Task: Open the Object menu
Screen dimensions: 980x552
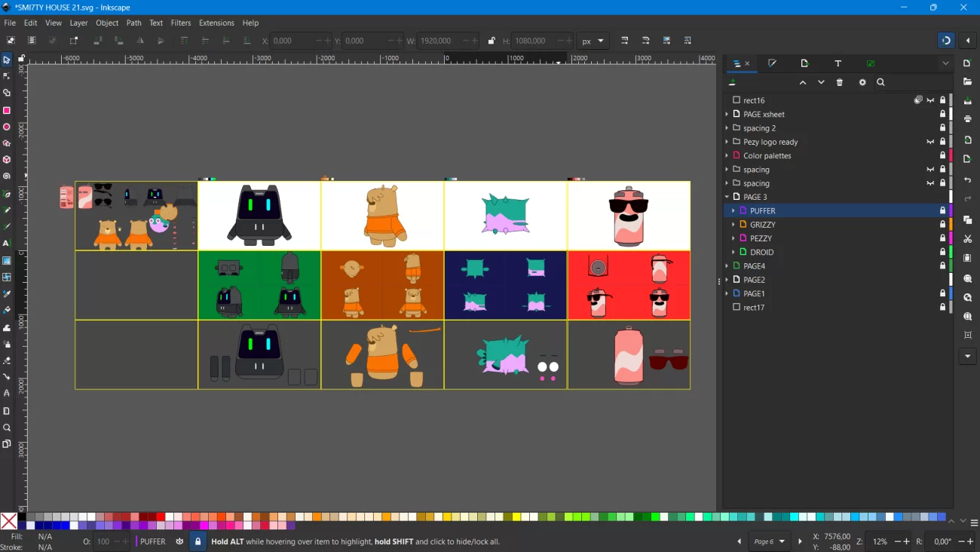Action: (x=107, y=23)
